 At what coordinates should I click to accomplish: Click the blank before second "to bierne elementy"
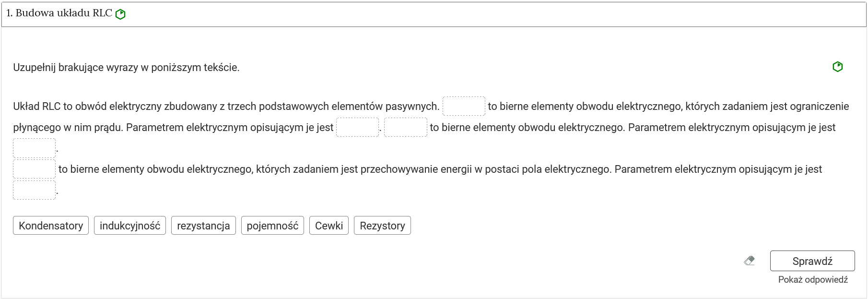click(405, 128)
